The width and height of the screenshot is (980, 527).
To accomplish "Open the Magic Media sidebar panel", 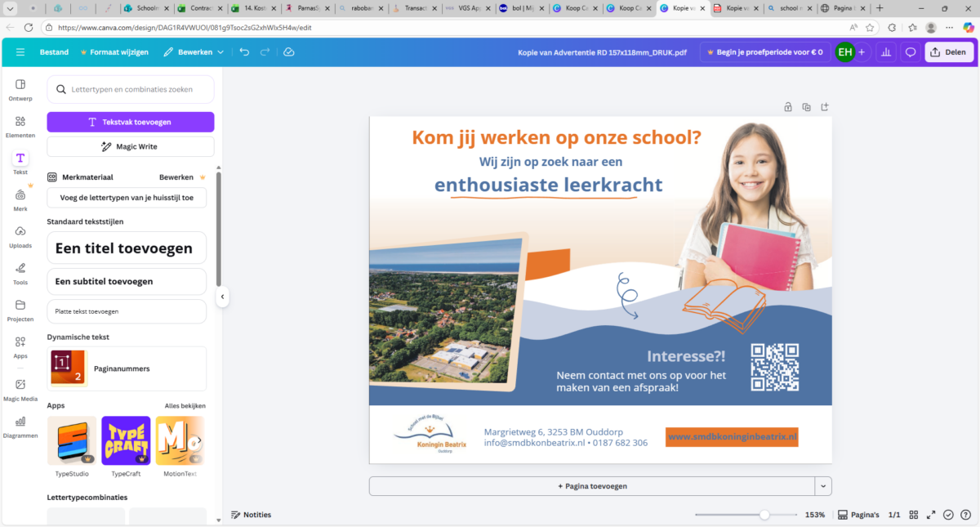I will click(20, 390).
